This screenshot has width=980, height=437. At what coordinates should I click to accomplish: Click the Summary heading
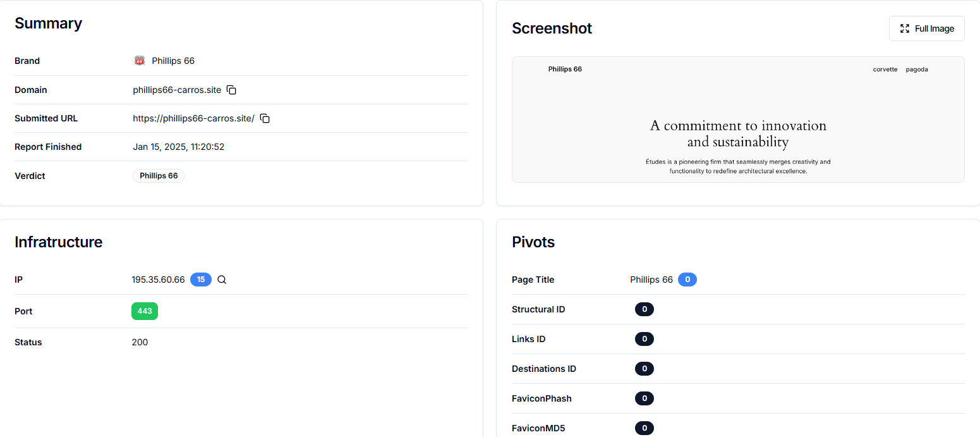pos(48,23)
